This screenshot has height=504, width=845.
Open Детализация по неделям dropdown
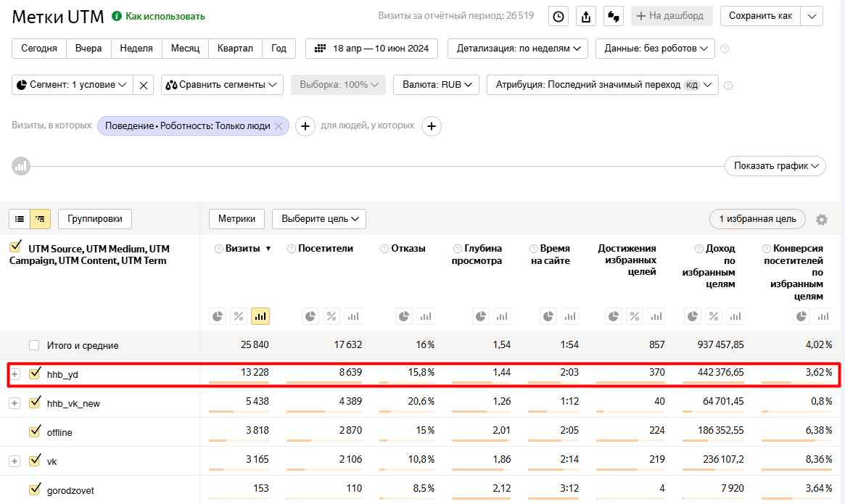tap(518, 49)
